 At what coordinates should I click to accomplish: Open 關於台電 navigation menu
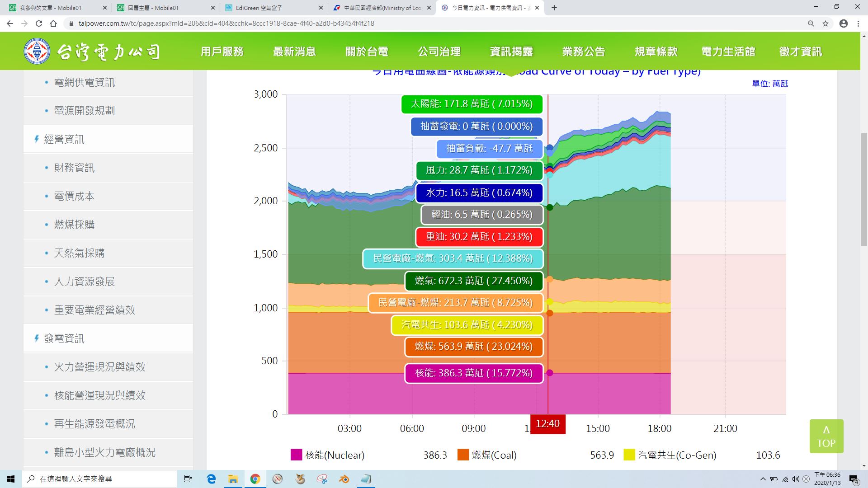pos(367,52)
